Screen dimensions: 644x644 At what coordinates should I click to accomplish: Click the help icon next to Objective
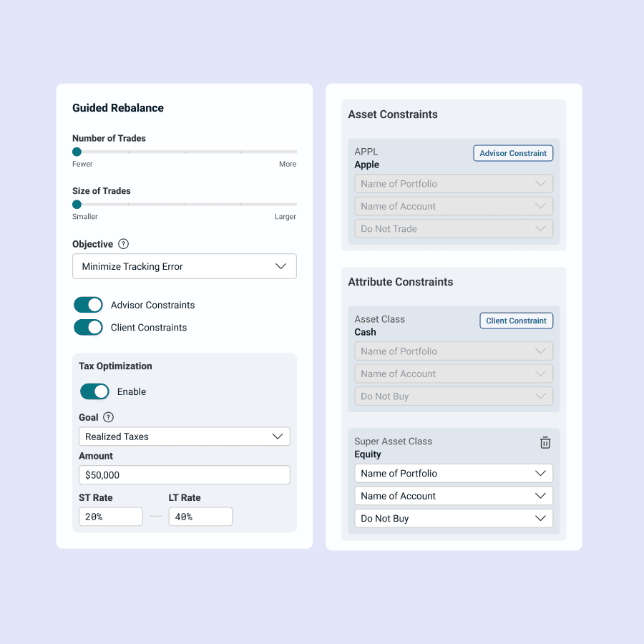click(124, 244)
